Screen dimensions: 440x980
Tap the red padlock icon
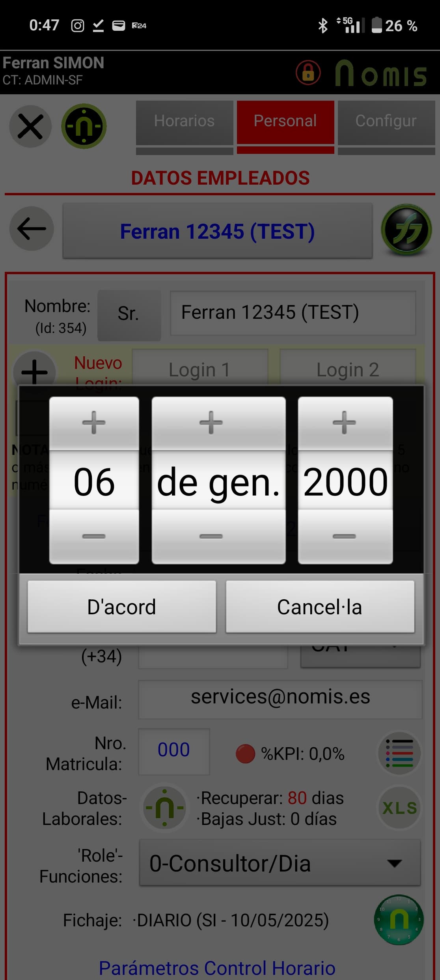click(308, 73)
